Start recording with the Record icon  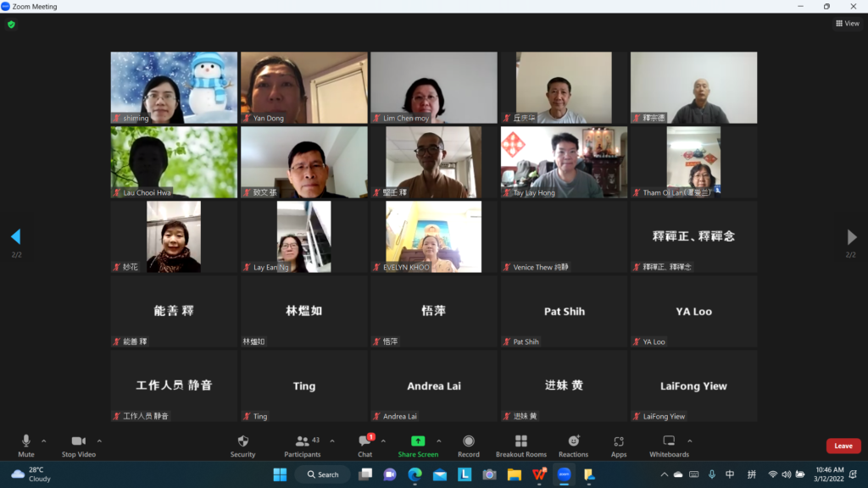[469, 441]
